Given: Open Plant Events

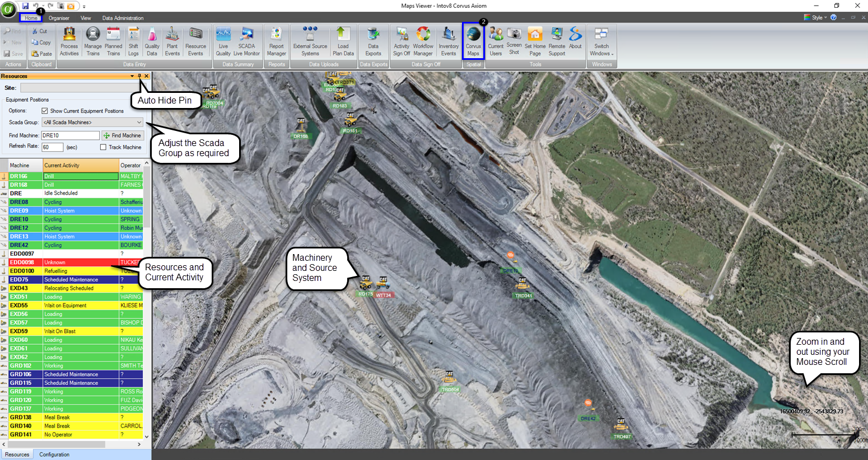Looking at the screenshot, I should tap(172, 41).
